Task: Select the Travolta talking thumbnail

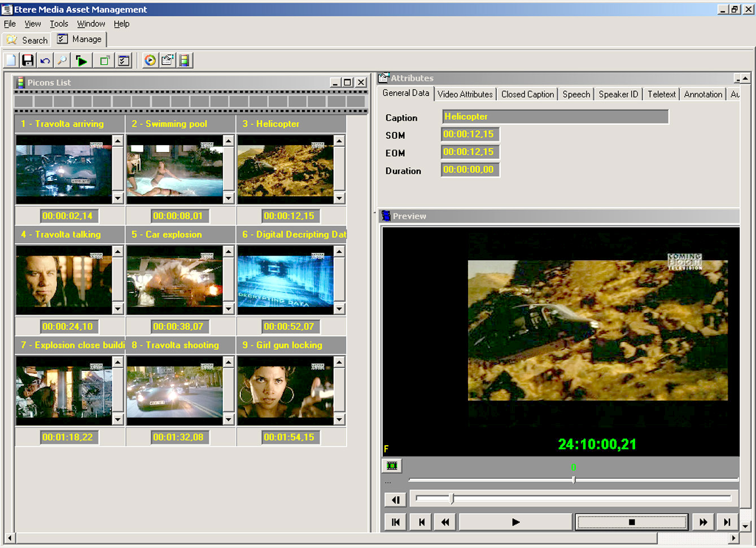Action: pyautogui.click(x=64, y=280)
